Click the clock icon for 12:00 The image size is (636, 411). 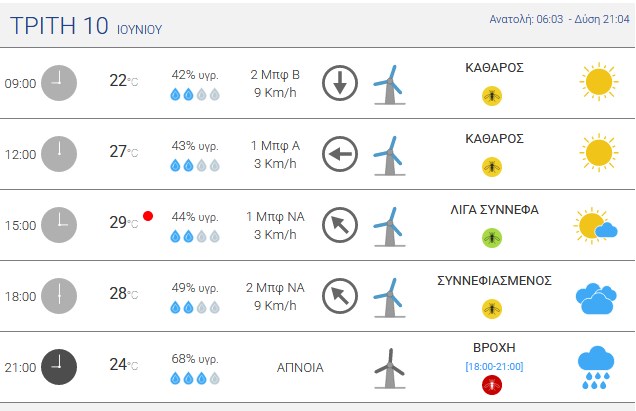59,154
